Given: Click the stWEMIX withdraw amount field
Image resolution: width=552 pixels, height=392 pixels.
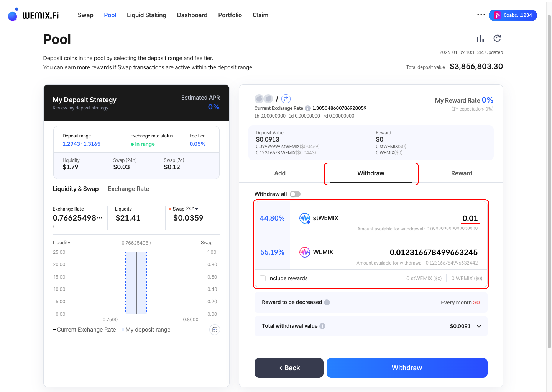Looking at the screenshot, I should (470, 218).
